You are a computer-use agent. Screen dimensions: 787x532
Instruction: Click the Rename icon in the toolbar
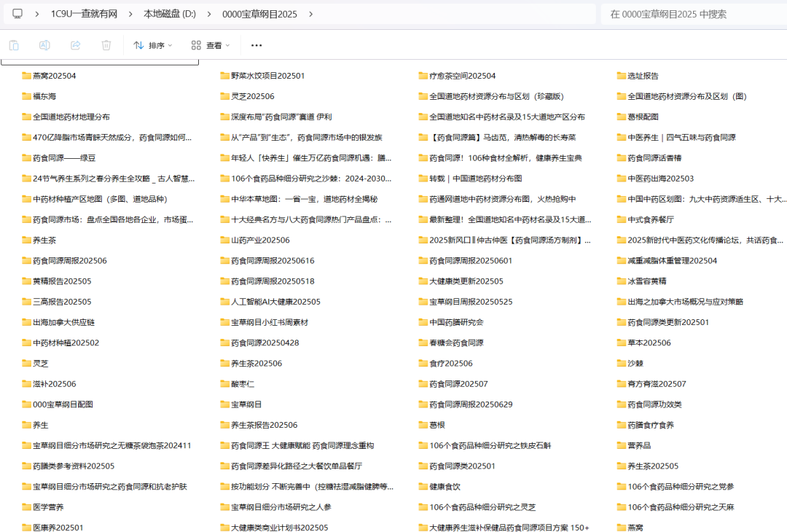coord(44,44)
